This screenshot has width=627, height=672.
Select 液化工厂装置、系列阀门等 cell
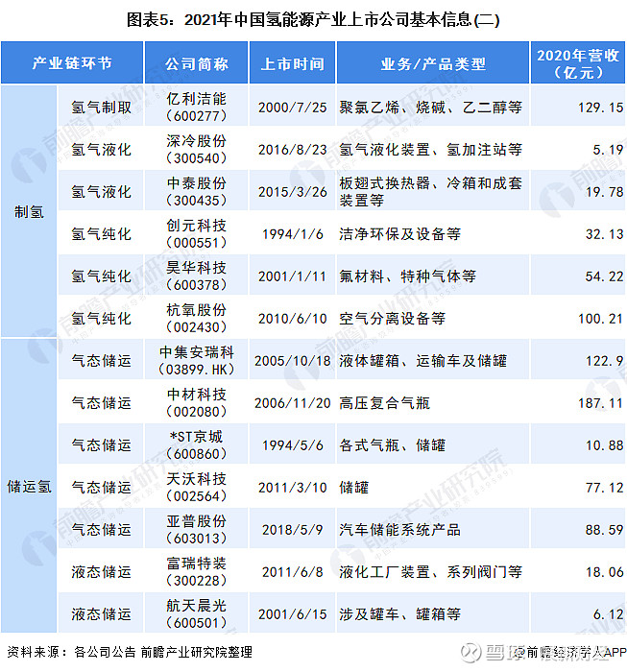click(x=433, y=571)
